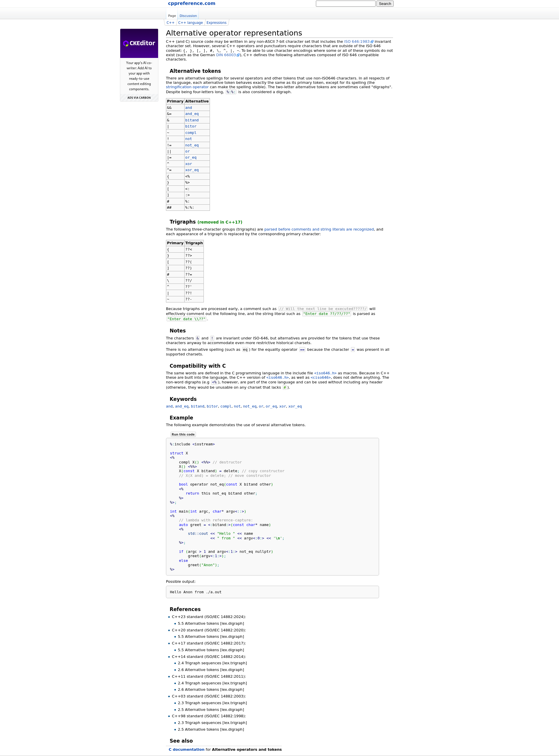Open the <iso646.h> header link
Image resolution: width=559 pixels, height=756 pixels.
click(x=325, y=373)
